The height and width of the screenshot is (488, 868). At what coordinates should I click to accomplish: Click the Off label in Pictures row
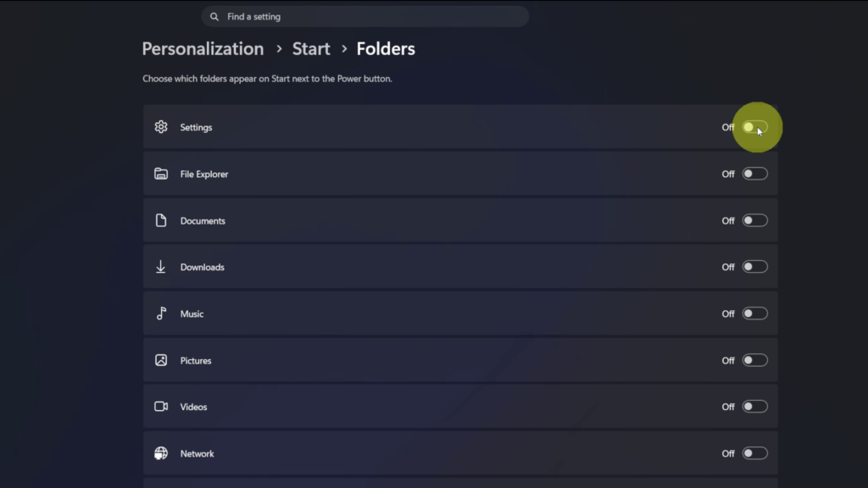[x=728, y=361]
